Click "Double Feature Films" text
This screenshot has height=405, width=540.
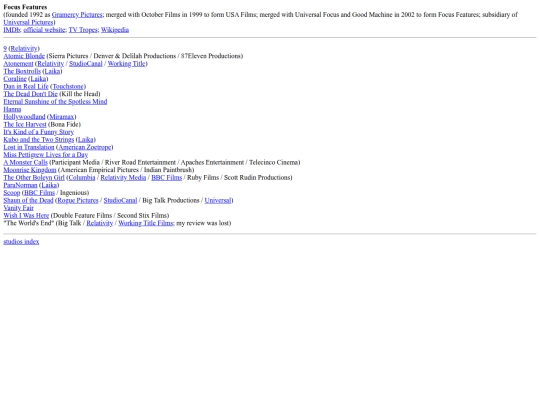point(82,215)
